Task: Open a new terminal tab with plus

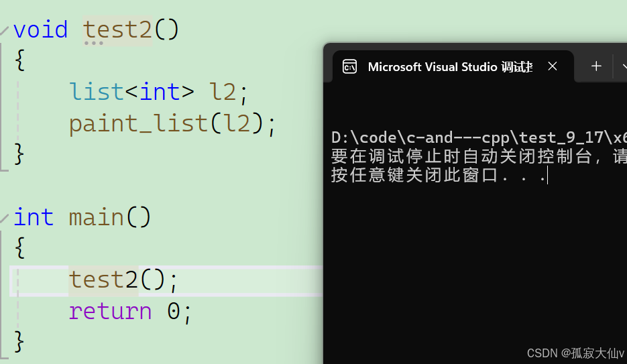Action: tap(596, 66)
